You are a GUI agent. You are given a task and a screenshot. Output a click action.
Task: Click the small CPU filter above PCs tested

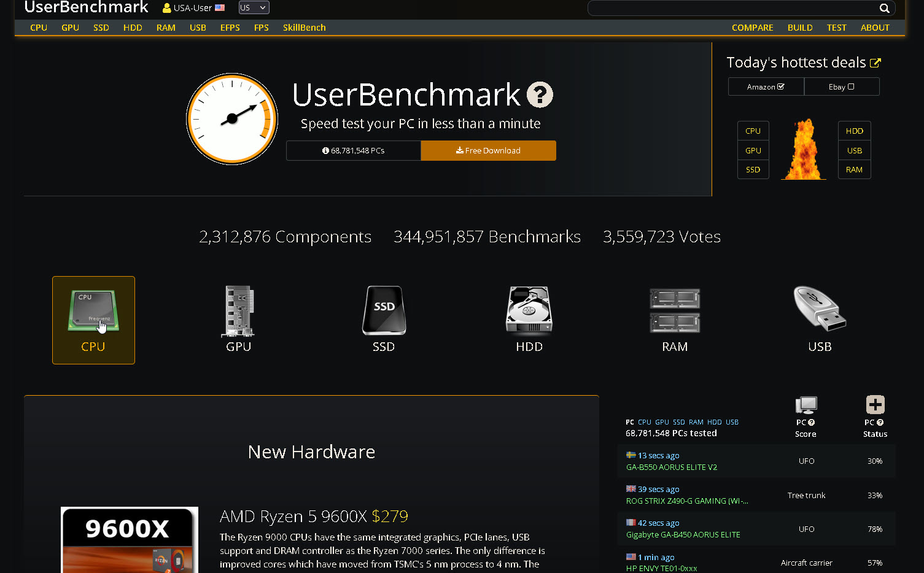pos(645,422)
